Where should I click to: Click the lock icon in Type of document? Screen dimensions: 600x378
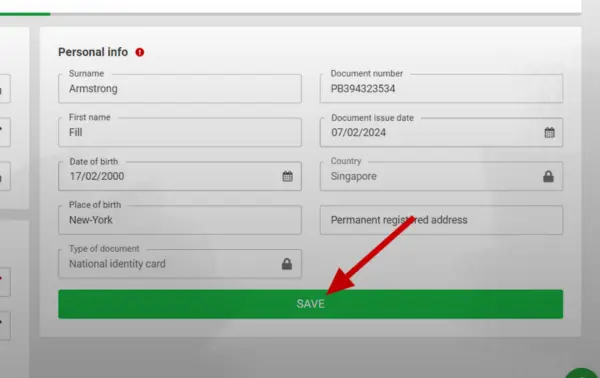[x=287, y=264]
